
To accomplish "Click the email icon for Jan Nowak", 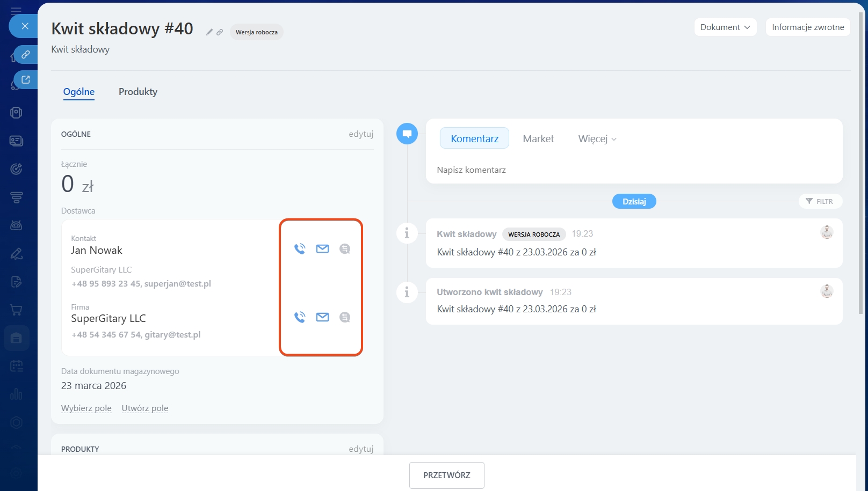I will point(322,248).
